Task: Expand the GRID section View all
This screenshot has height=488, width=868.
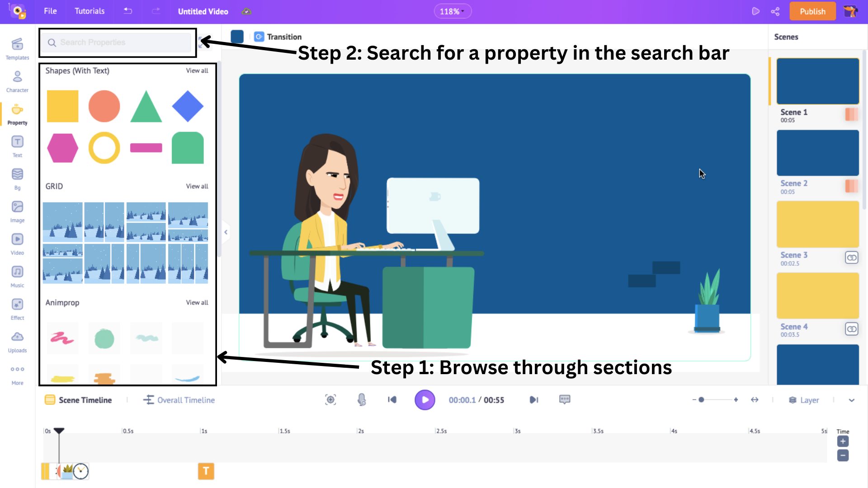Action: pyautogui.click(x=197, y=186)
